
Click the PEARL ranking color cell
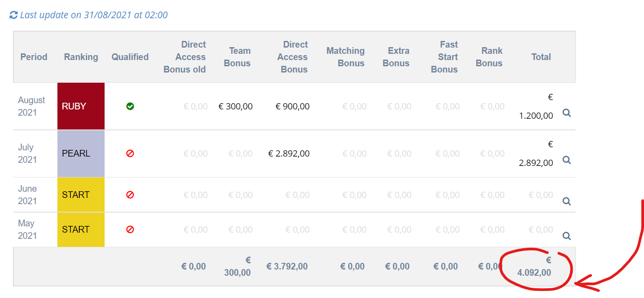[81, 153]
